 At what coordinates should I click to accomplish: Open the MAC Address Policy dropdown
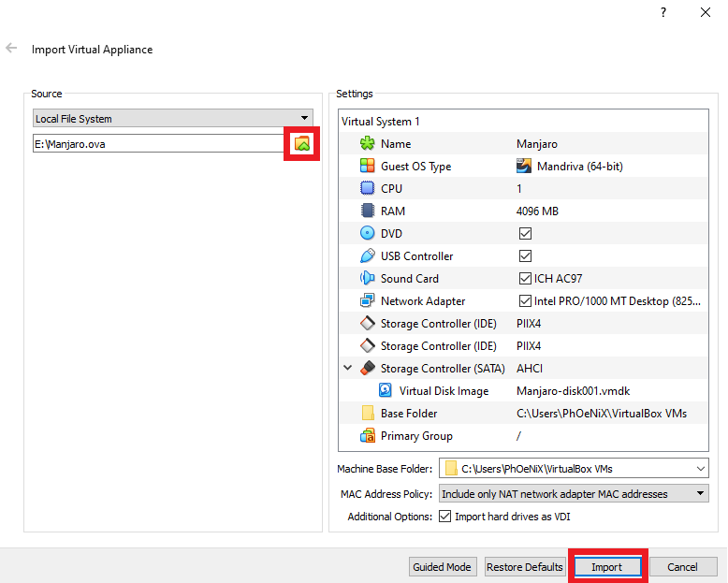574,493
